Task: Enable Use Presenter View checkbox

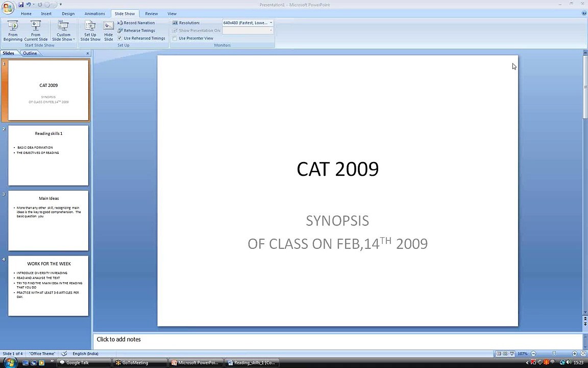Action: pos(175,38)
